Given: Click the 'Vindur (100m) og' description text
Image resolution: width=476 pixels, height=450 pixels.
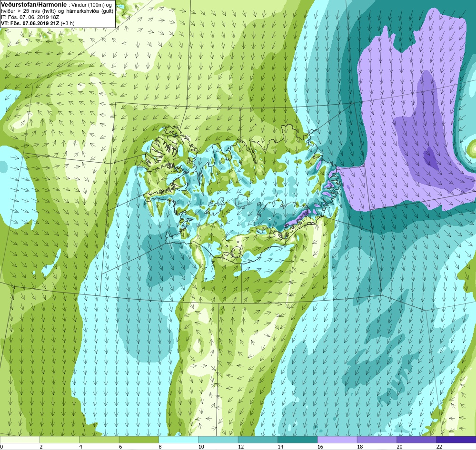Looking at the screenshot, I should [91, 5].
